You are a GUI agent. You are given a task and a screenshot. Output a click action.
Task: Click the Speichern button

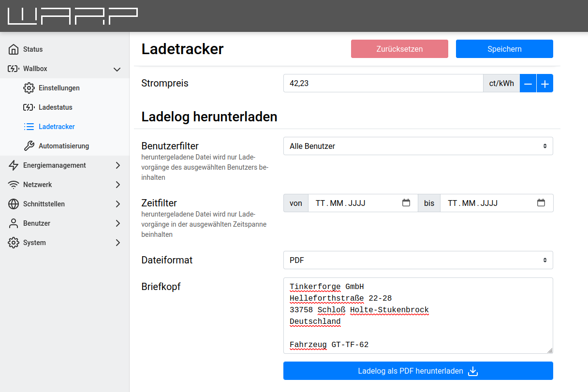point(504,49)
